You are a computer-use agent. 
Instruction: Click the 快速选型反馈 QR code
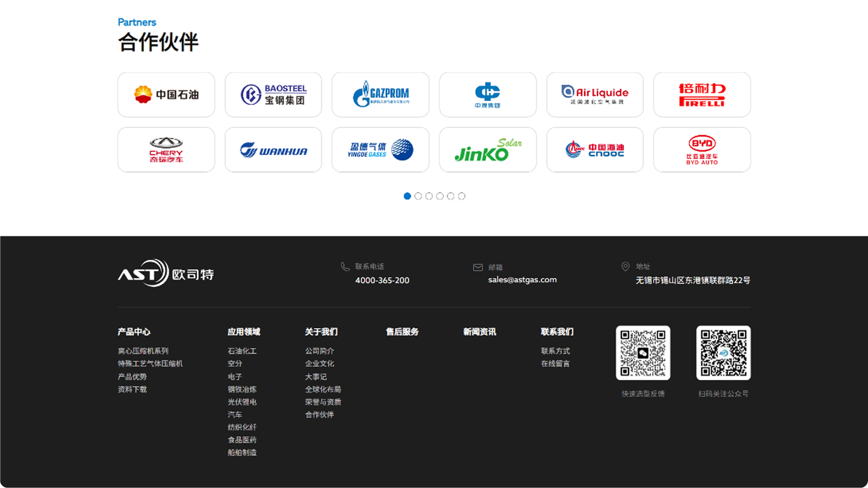tap(643, 353)
